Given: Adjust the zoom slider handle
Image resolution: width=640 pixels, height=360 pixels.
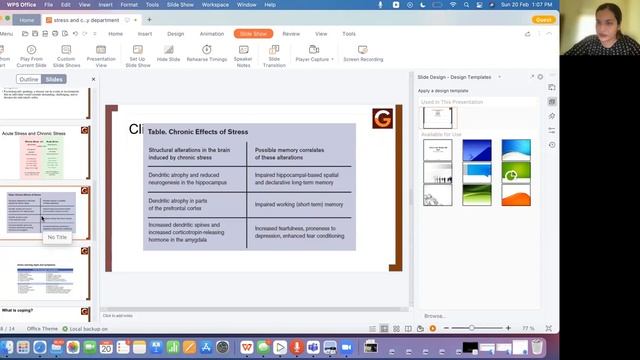Looking at the screenshot, I should click(471, 328).
